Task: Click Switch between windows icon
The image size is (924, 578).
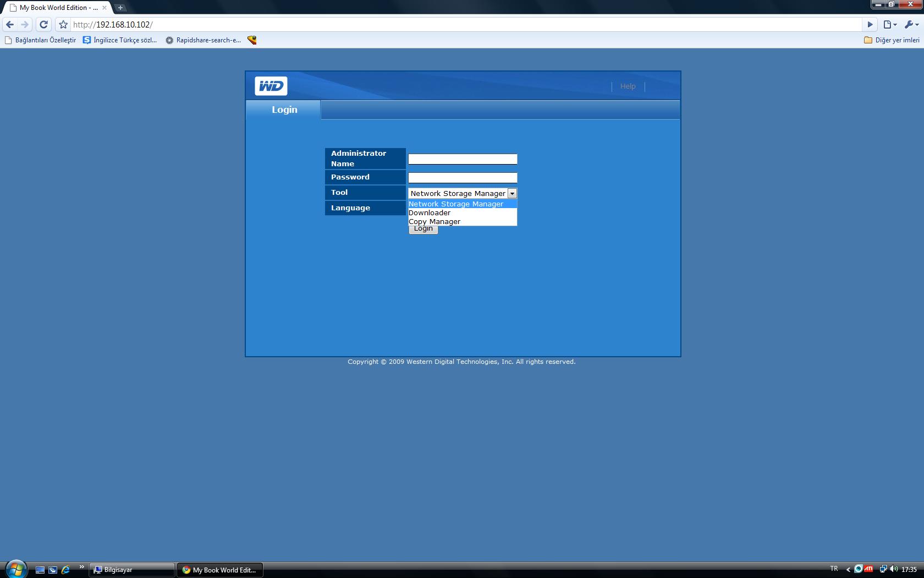Action: [x=53, y=570]
